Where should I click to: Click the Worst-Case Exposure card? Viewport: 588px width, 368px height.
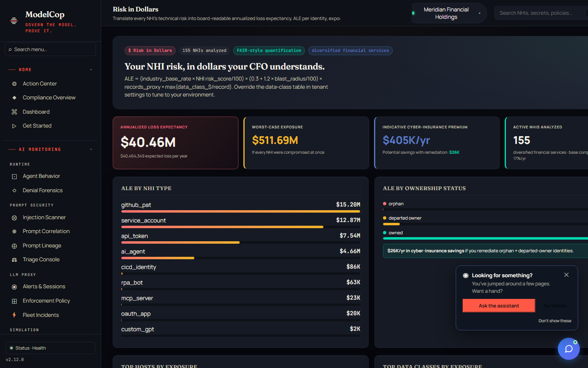click(306, 143)
